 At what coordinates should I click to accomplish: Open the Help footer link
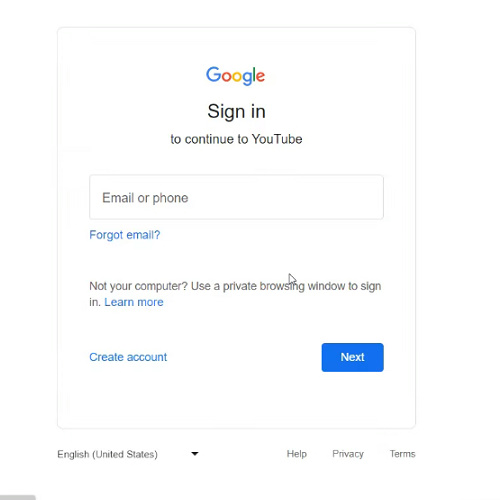click(x=296, y=454)
